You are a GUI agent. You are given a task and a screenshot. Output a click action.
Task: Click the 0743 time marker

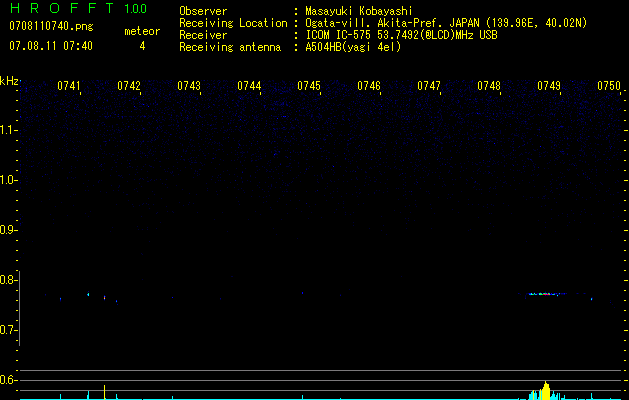(189, 86)
